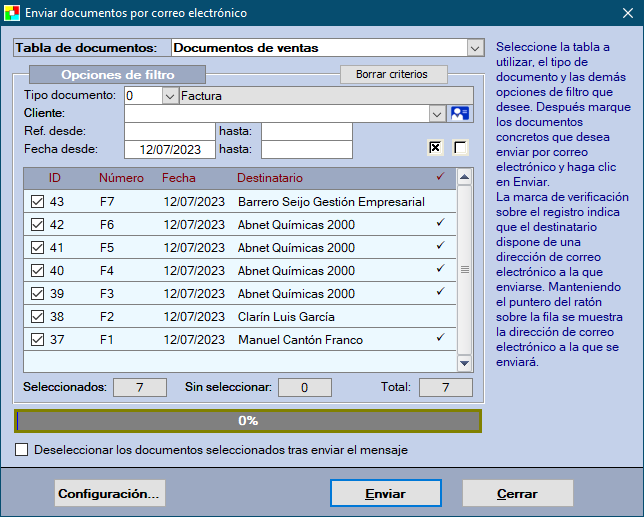
Task: Click the Fecha desde date field
Action: [169, 150]
